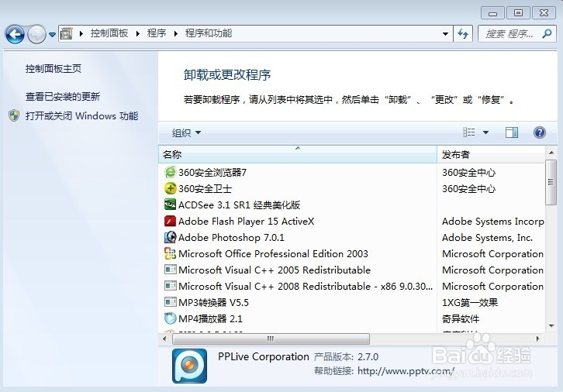The image size is (563, 392).
Task: Click the MP4播放器 2.1 icon
Action: [x=170, y=318]
